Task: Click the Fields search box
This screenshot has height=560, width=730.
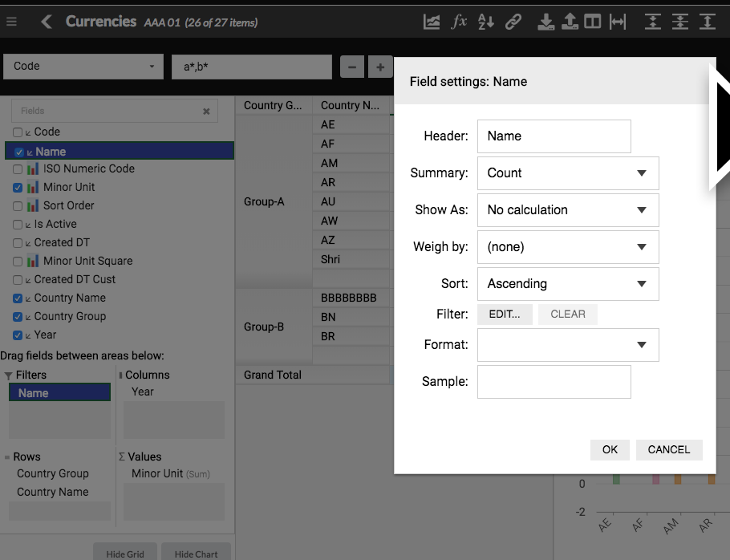Action: [x=115, y=111]
